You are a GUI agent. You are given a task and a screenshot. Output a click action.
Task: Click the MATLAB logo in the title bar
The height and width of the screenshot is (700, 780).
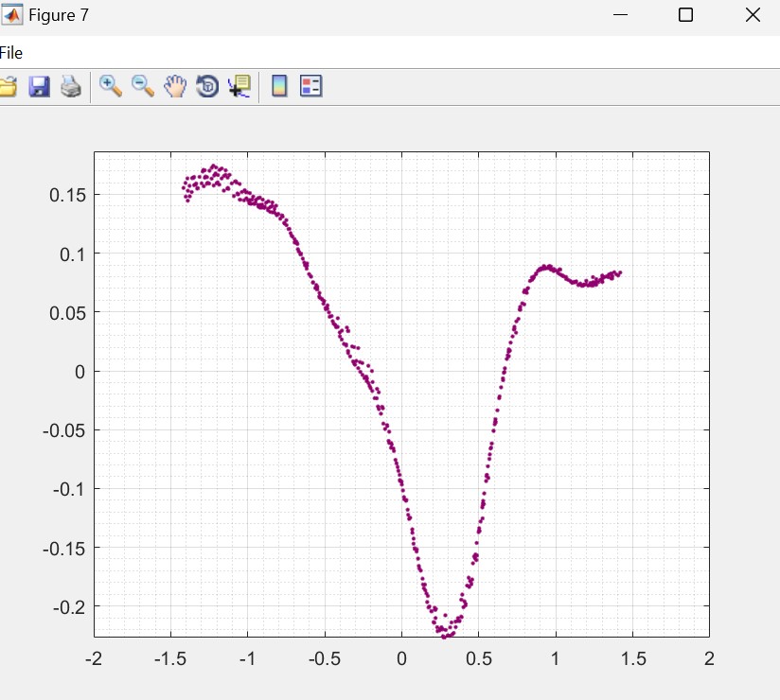pyautogui.click(x=12, y=15)
